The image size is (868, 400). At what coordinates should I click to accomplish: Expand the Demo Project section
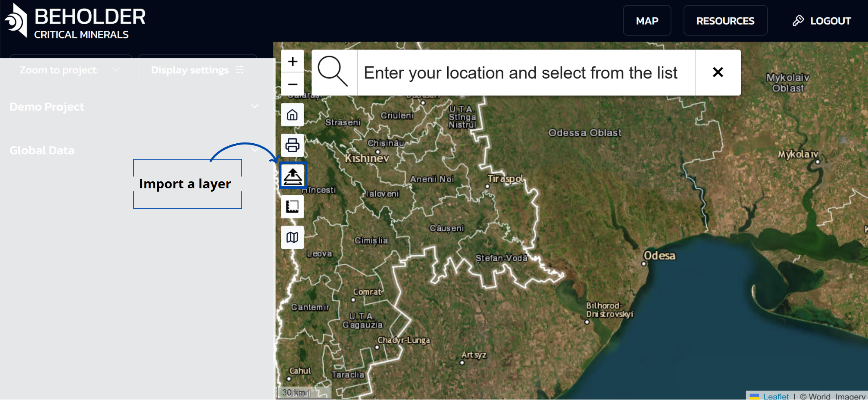(x=134, y=107)
